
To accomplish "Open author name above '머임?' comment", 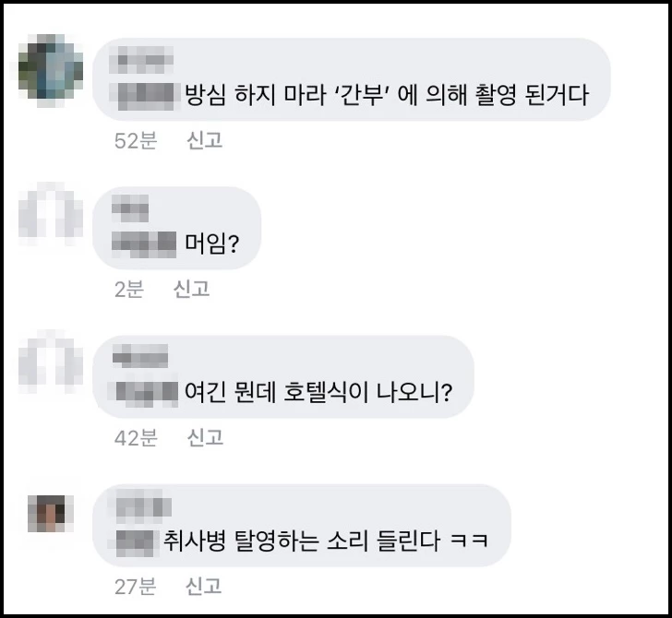I will tap(130, 208).
